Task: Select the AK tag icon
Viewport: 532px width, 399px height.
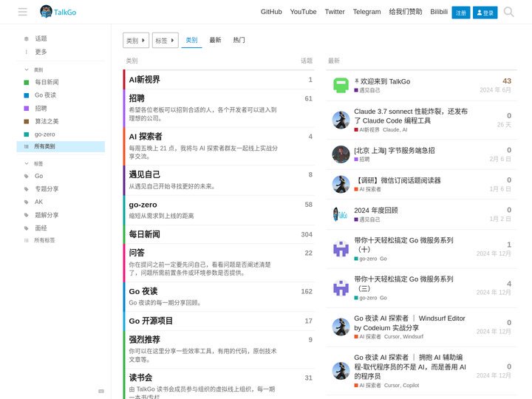Action: click(26, 202)
